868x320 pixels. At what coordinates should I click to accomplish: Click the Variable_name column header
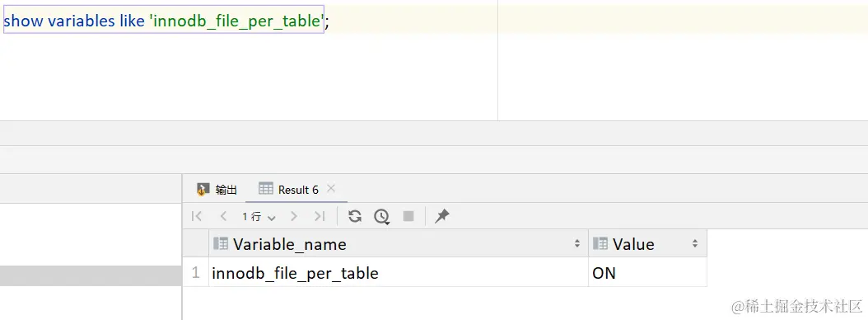(399, 243)
